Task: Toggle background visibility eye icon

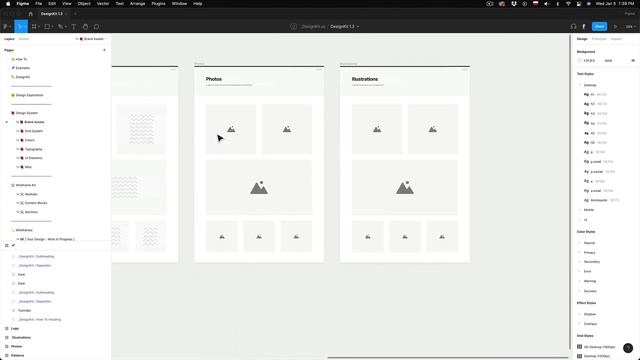Action: (633, 60)
